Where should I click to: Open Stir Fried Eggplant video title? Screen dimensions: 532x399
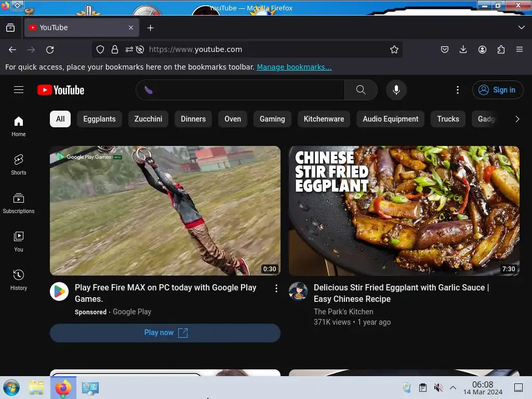coord(401,293)
